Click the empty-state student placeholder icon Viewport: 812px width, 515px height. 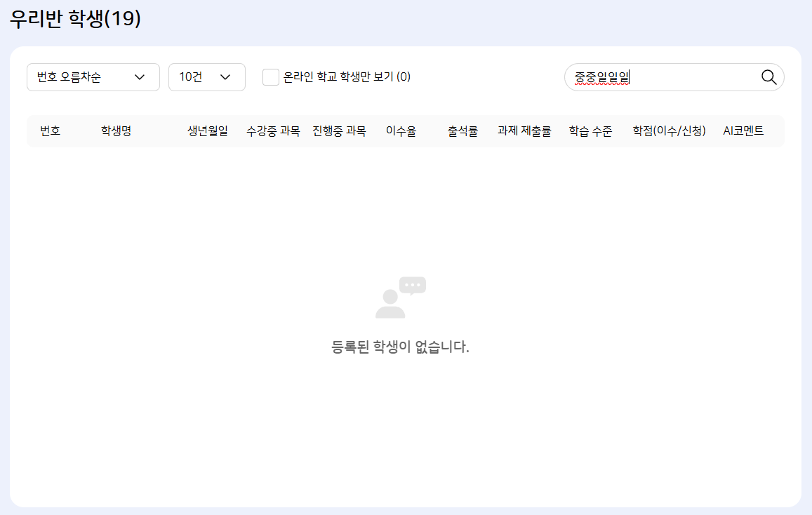(x=400, y=298)
